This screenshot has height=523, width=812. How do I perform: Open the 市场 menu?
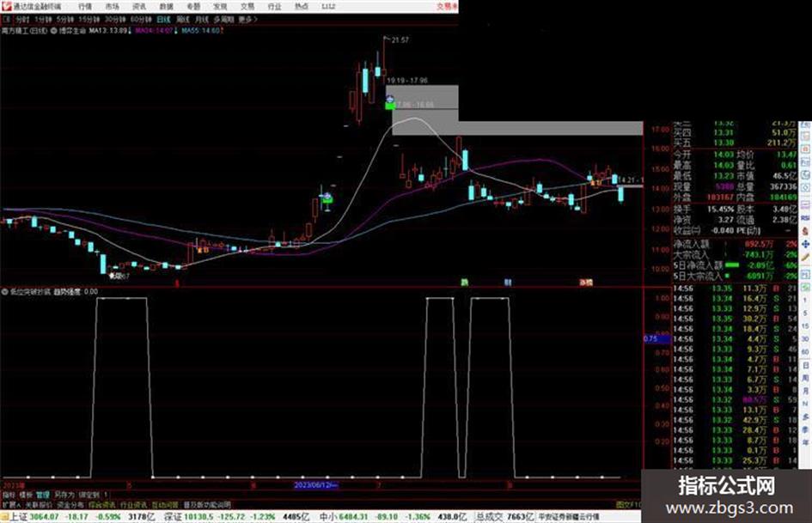click(x=112, y=7)
